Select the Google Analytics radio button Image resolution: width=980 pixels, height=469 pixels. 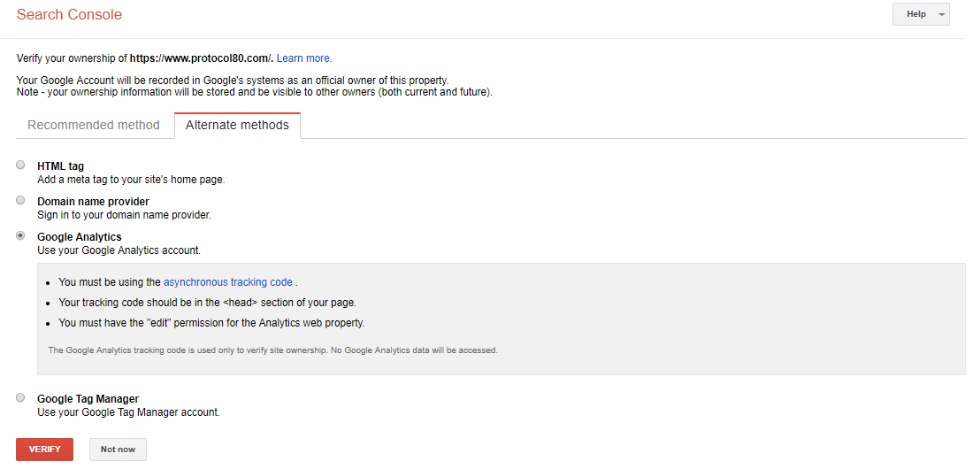tap(20, 236)
